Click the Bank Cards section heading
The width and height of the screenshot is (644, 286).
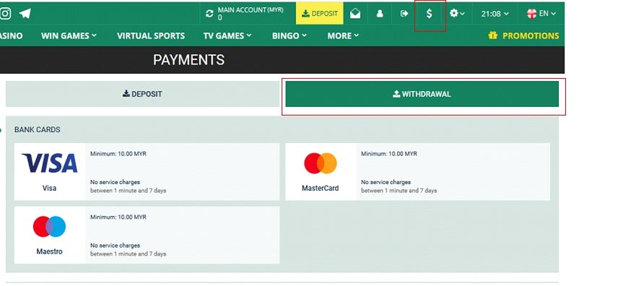(x=38, y=129)
